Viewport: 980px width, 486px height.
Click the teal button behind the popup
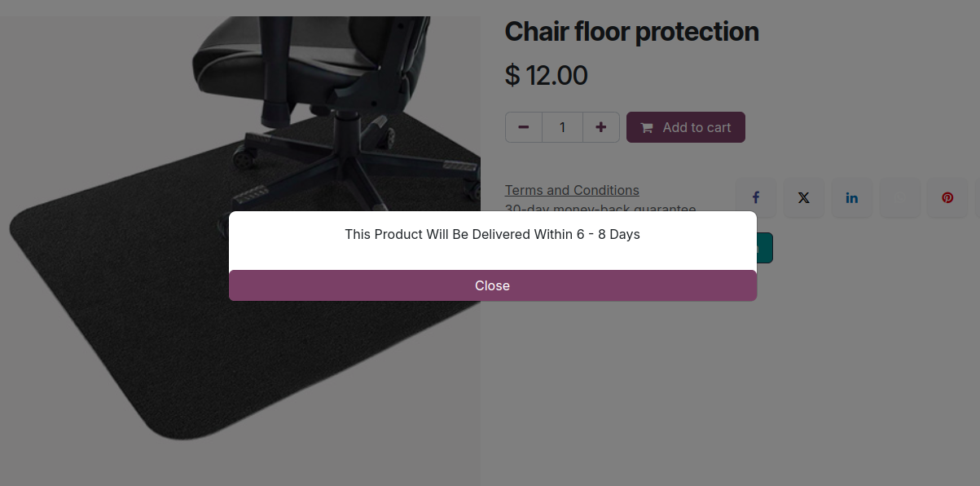[x=765, y=249]
